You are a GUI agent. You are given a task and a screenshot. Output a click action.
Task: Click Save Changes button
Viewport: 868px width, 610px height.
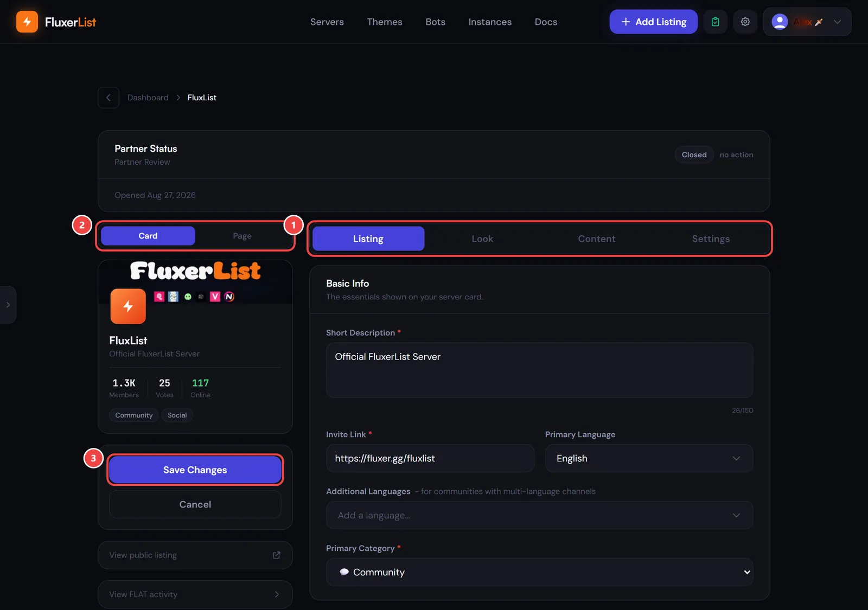[195, 470]
